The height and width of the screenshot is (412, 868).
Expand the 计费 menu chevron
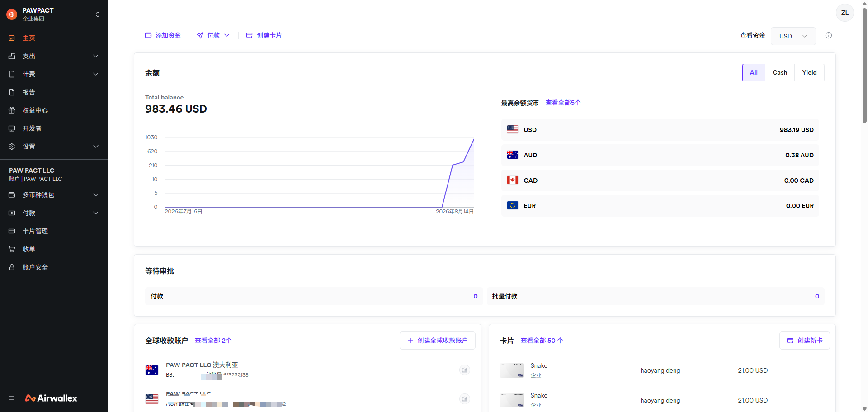click(x=96, y=74)
